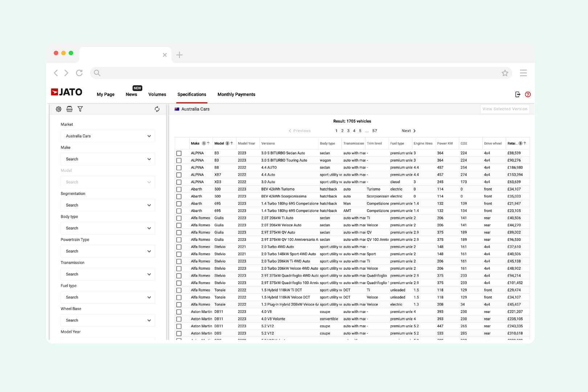588x392 pixels.
Task: Select the filter funnel icon
Action: point(80,109)
